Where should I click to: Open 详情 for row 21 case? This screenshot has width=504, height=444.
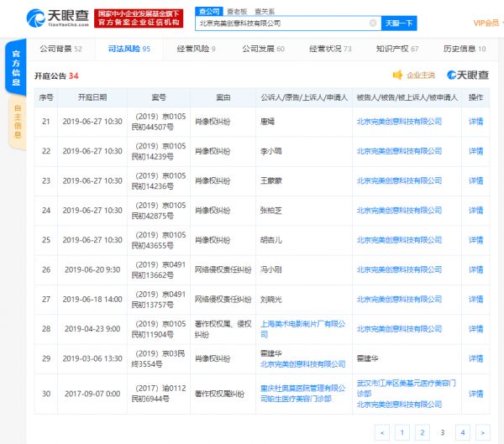[475, 122]
